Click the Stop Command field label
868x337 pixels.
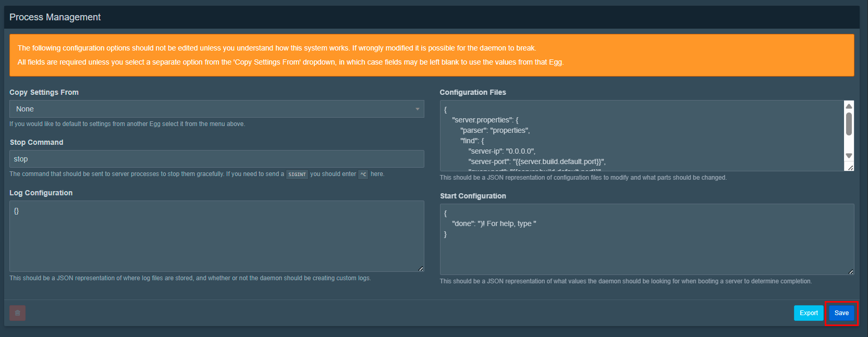(x=36, y=142)
